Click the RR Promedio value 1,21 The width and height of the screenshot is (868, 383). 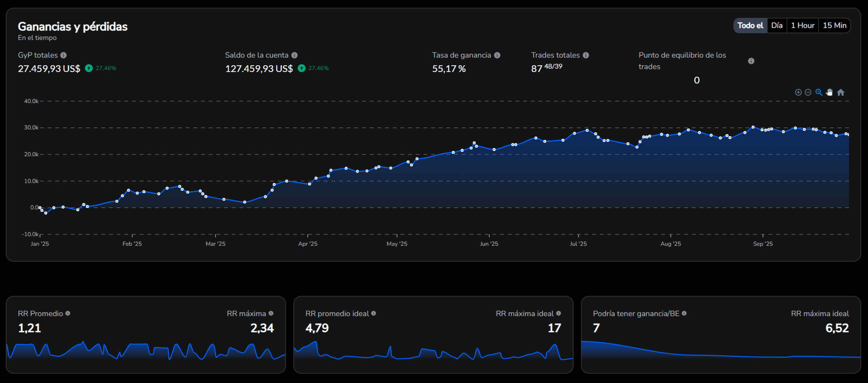coord(29,328)
